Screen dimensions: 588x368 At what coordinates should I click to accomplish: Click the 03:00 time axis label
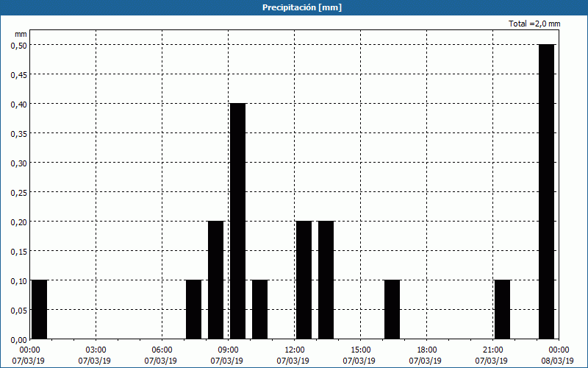[96, 350]
